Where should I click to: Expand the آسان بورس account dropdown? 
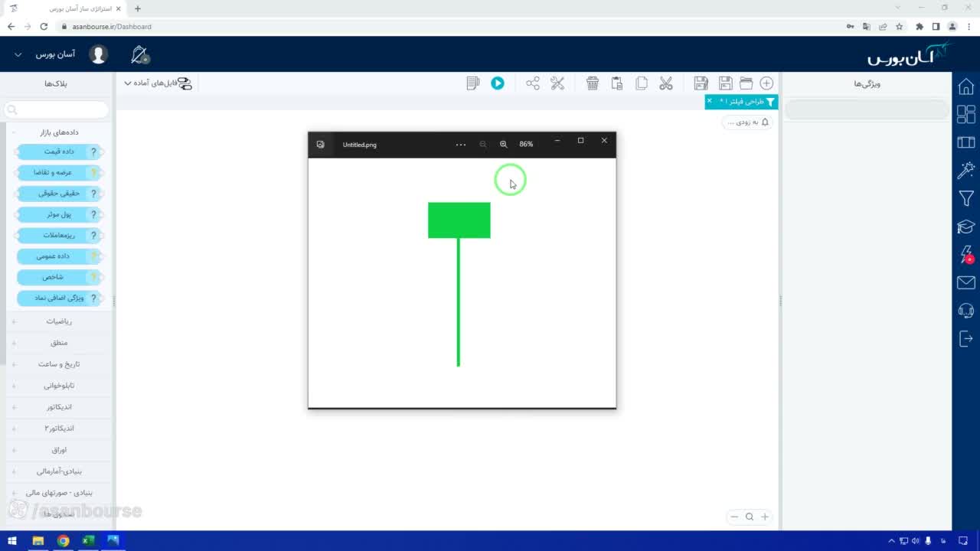tap(18, 55)
